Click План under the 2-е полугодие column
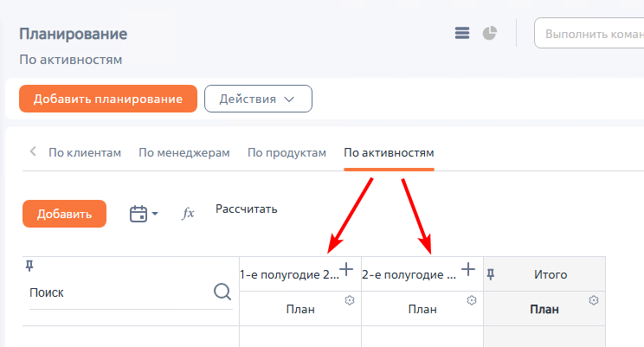Viewport: 644px width, 347px height. (422, 309)
